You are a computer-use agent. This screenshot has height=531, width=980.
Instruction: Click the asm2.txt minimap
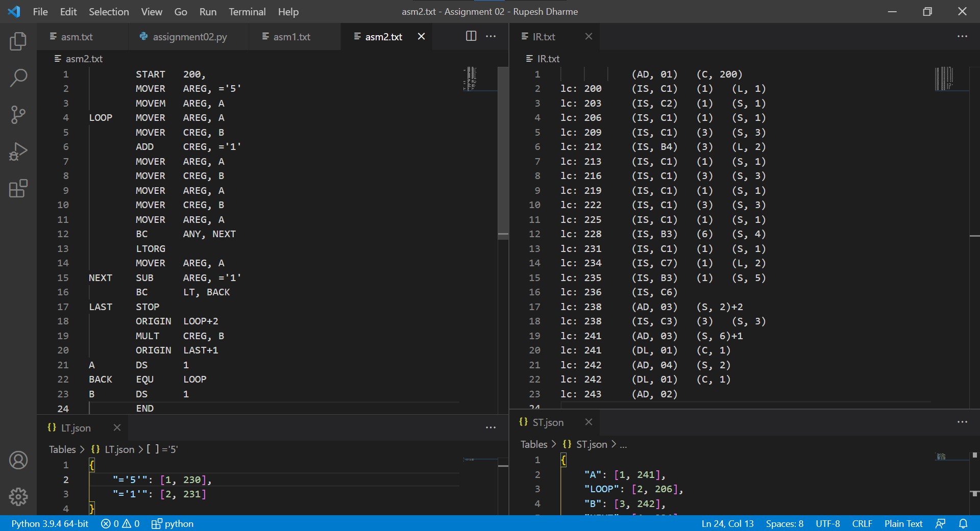pyautogui.click(x=480, y=79)
